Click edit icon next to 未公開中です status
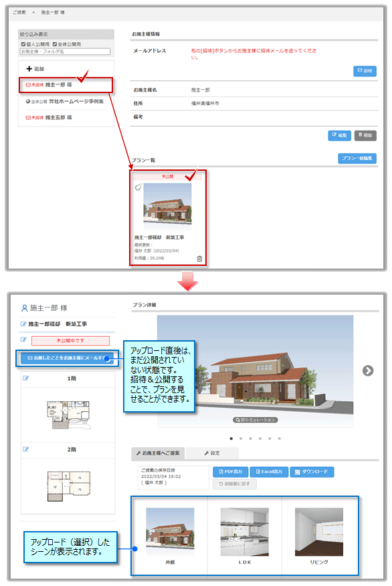 tap(23, 340)
